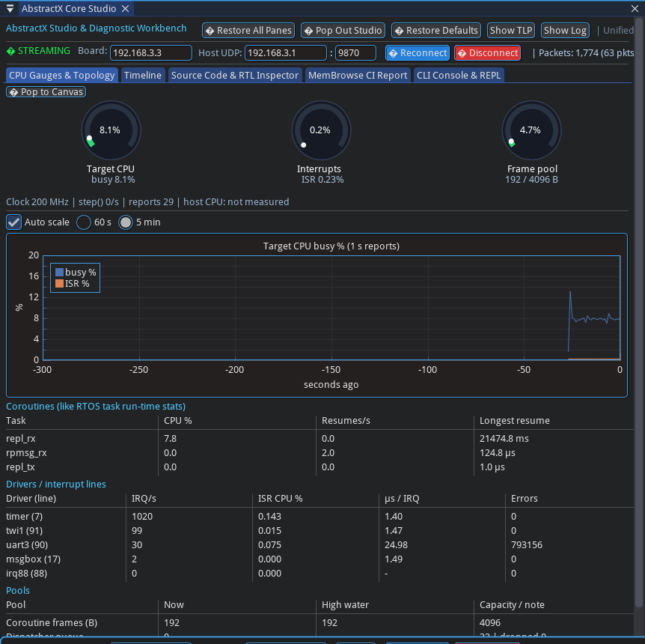The width and height of the screenshot is (645, 644).
Task: Click the Restore Defaults button
Action: 436,31
